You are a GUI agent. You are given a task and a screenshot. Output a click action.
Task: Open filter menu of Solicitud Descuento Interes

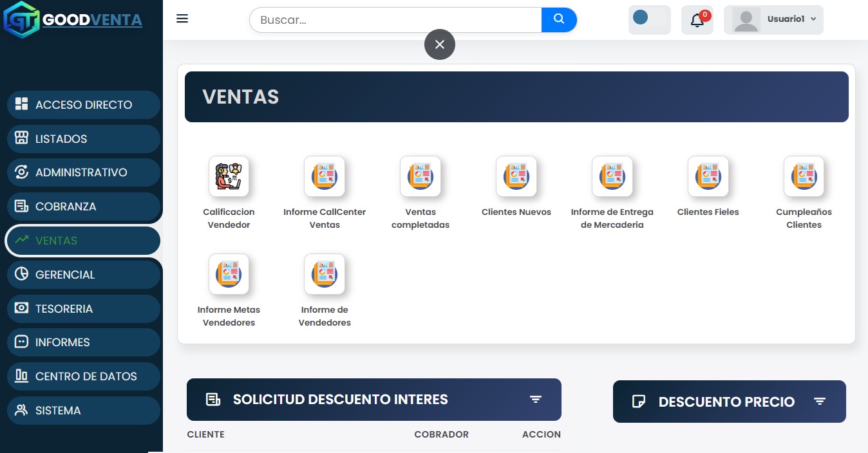pos(536,400)
